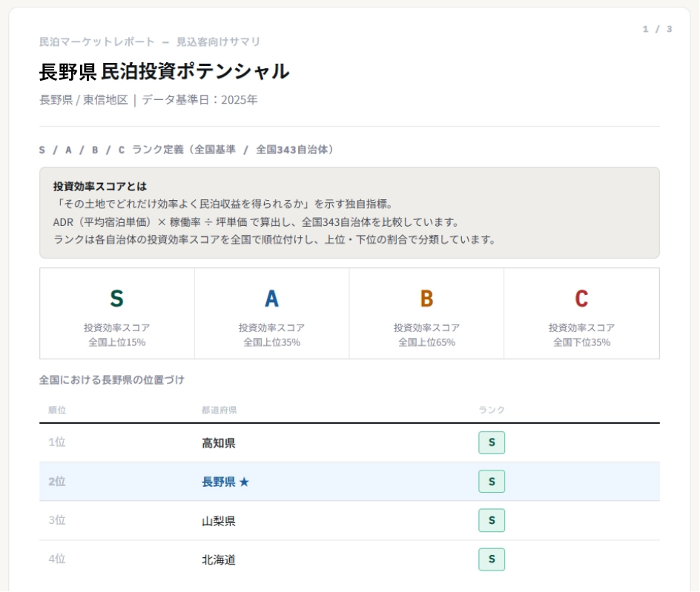Click the large blue A rank letter

[271, 299]
